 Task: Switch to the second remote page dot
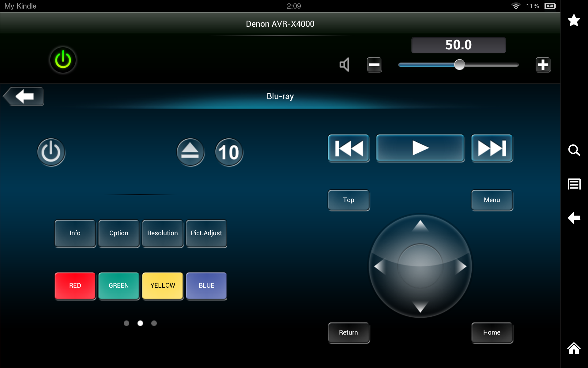click(140, 323)
